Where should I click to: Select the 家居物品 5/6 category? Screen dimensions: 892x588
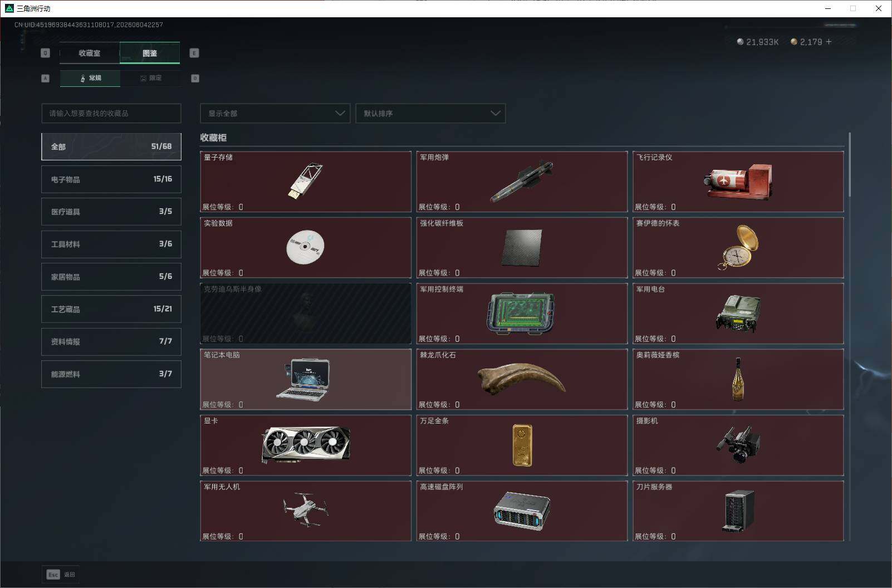tap(111, 277)
